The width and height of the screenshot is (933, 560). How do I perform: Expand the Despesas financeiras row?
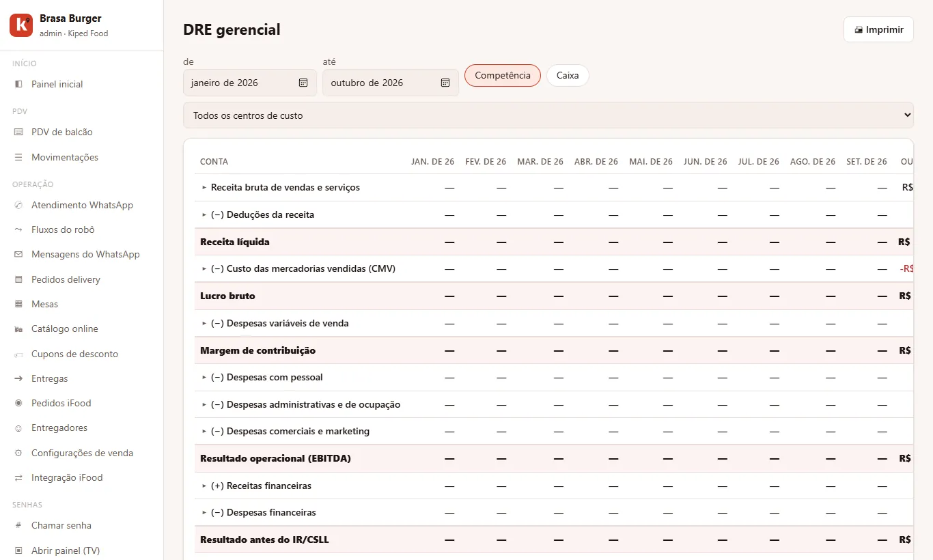click(204, 512)
